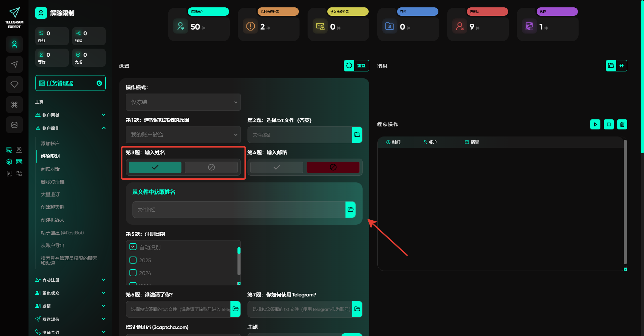Open sidebar diamond icon

tap(14, 85)
